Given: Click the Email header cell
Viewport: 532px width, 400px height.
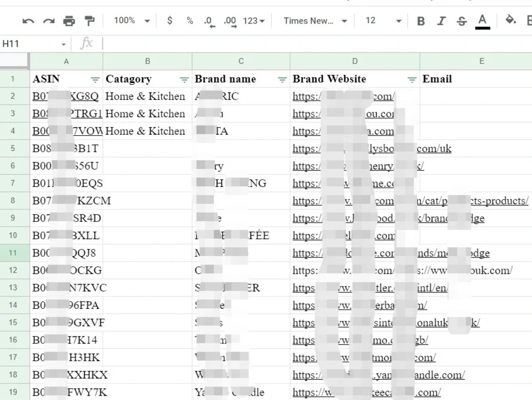Looking at the screenshot, I should 476,79.
